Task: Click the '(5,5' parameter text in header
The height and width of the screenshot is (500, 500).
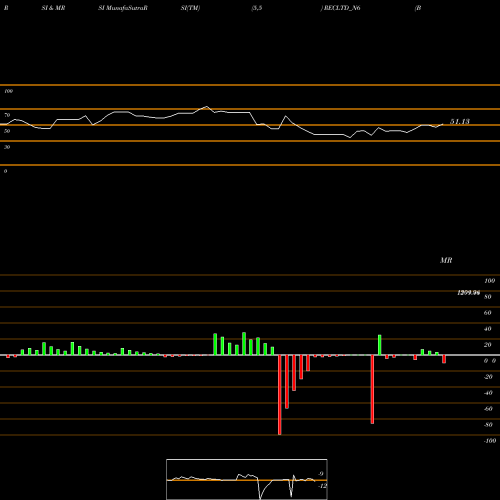Action: click(257, 8)
